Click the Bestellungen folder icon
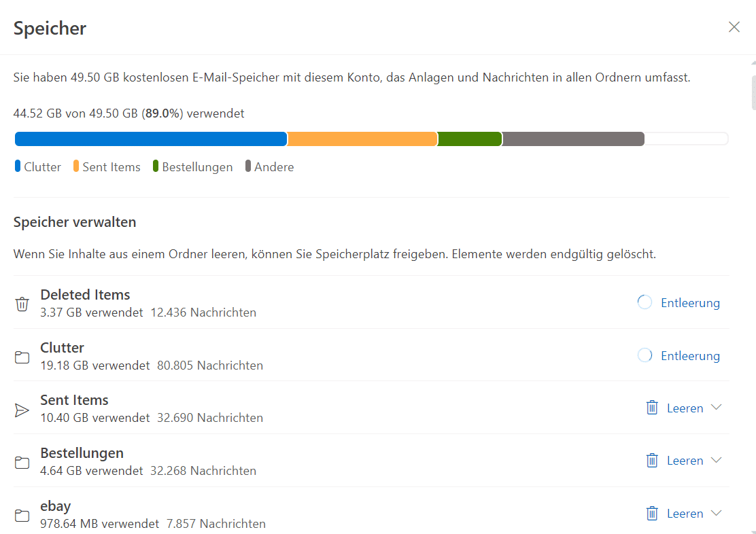The width and height of the screenshot is (756, 534). (x=22, y=463)
